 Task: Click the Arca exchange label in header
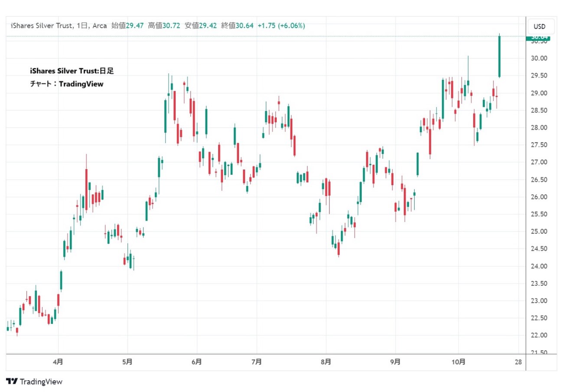(x=99, y=26)
